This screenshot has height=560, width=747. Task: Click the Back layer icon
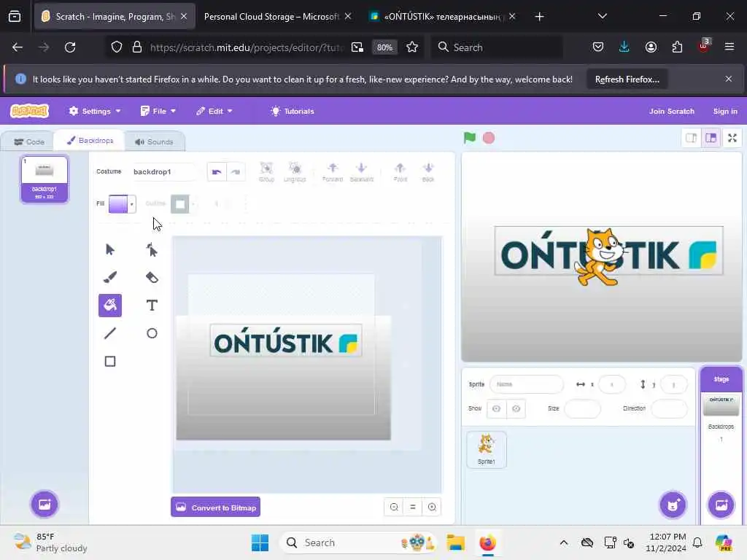pyautogui.click(x=428, y=172)
